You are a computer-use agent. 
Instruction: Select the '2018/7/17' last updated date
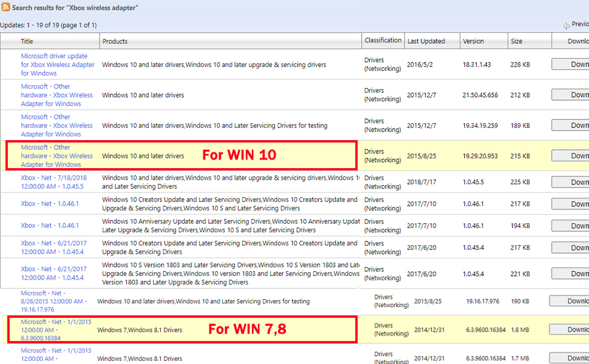click(421, 182)
